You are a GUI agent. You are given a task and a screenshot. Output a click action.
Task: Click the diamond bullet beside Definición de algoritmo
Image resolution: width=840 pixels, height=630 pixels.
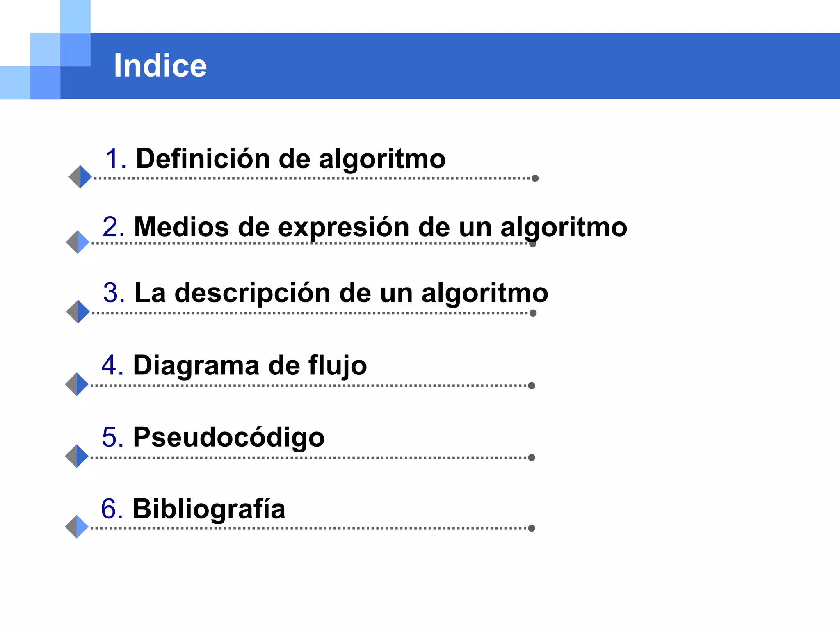[80, 177]
